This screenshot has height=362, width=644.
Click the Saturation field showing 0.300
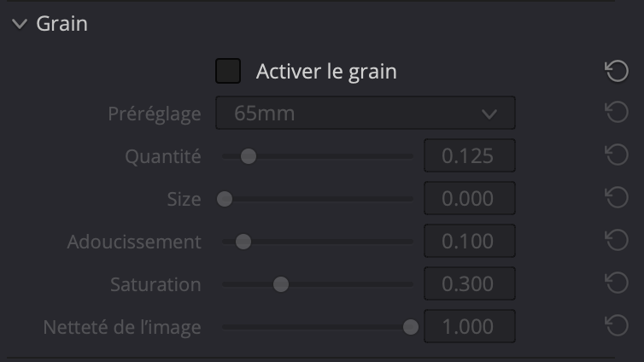[x=469, y=284]
